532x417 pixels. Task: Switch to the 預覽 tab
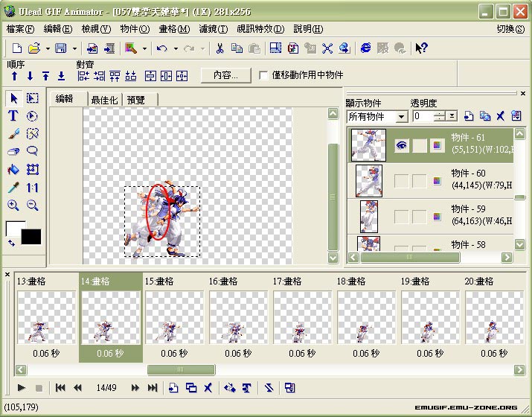click(135, 100)
